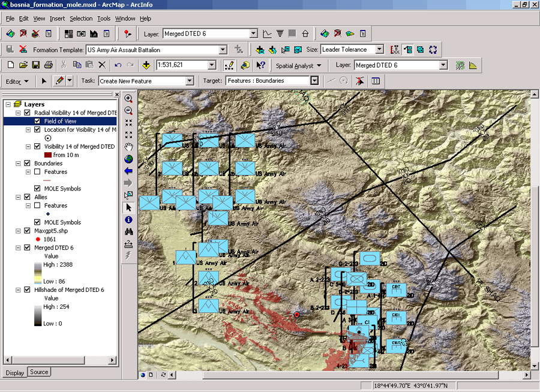Open the Find binoculars tool
The height and width of the screenshot is (392, 540).
point(128,232)
